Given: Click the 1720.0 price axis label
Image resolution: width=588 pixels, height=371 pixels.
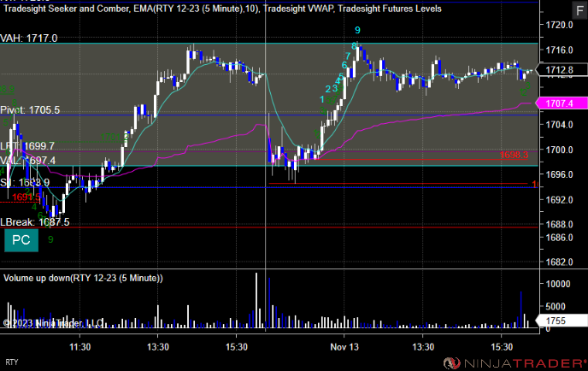Looking at the screenshot, I should [x=559, y=25].
